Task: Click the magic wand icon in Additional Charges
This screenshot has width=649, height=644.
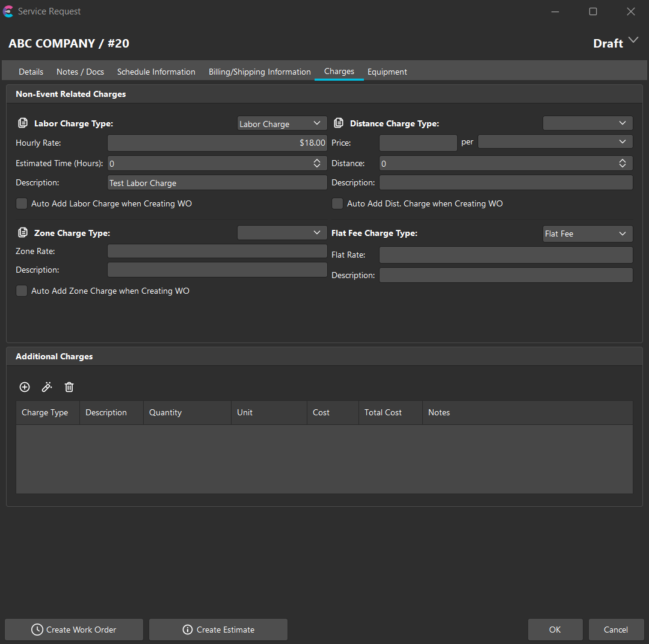Action: (47, 387)
